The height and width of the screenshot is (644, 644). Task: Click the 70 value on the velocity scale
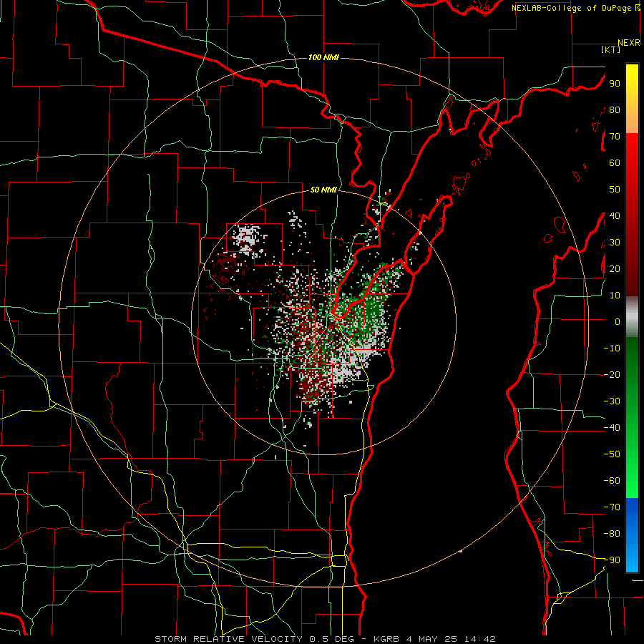coord(615,137)
